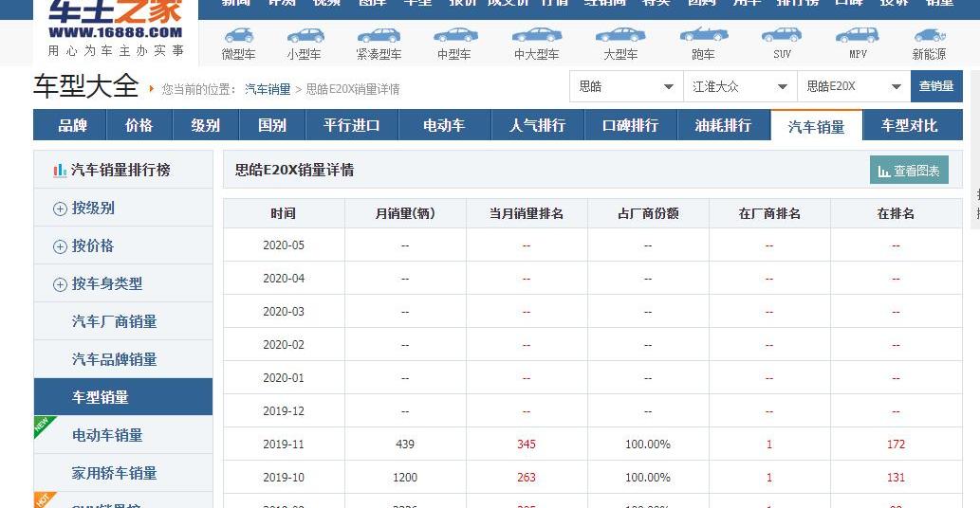Click the 2019-10 date cell

pos(283,478)
